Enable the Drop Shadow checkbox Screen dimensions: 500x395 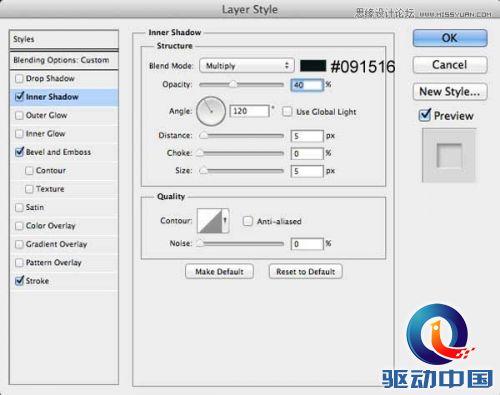click(x=19, y=79)
